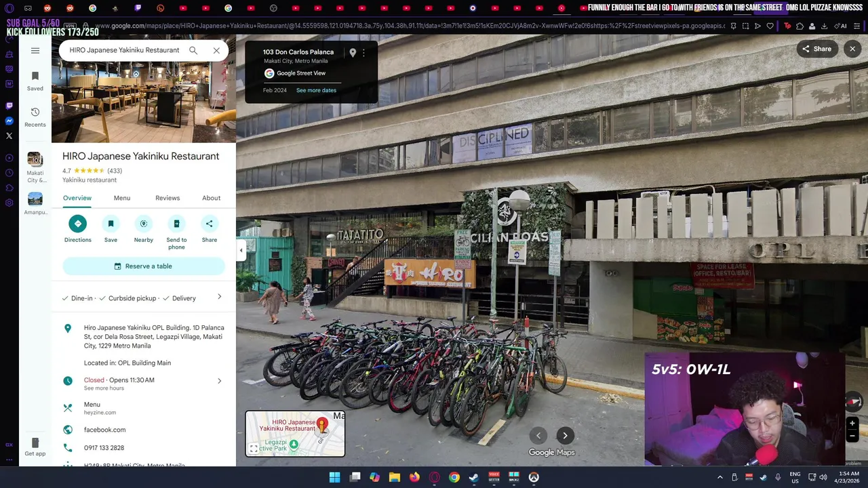
Task: Open X (Twitter) icon in Opera sidebar
Action: (9, 136)
